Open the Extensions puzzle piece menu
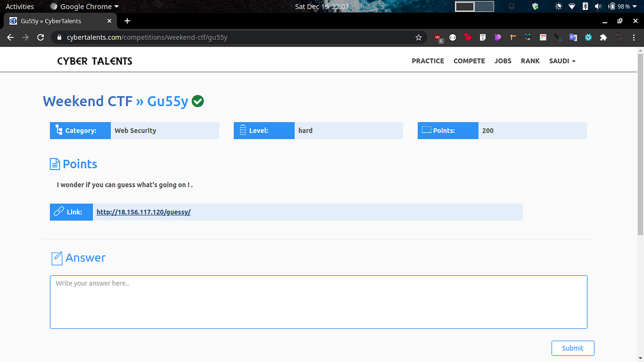The width and height of the screenshot is (644, 362). tap(603, 37)
